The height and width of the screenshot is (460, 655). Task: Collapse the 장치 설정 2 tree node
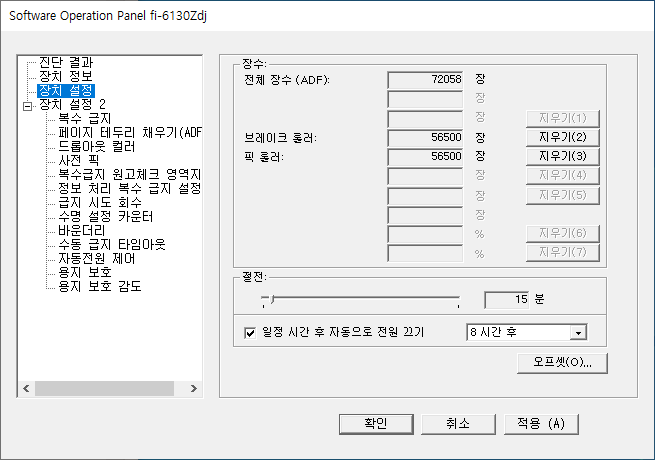coord(28,106)
